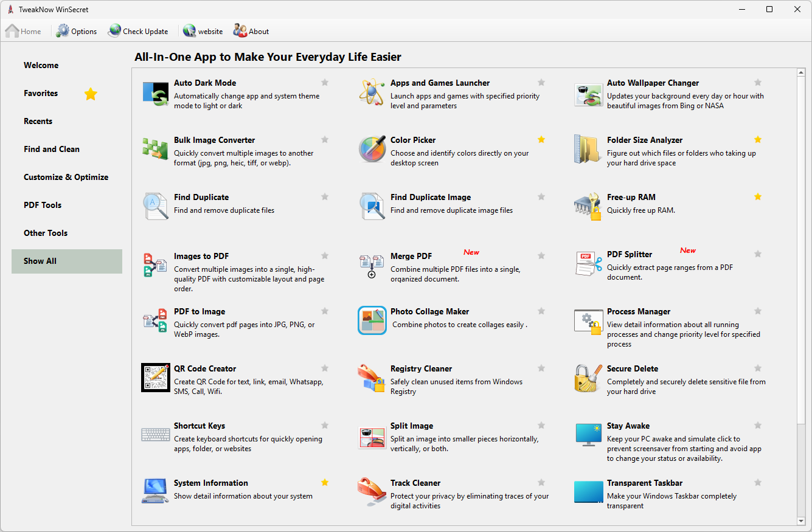The image size is (812, 532).
Task: Open the QR Code Creator icon
Action: pyautogui.click(x=156, y=378)
